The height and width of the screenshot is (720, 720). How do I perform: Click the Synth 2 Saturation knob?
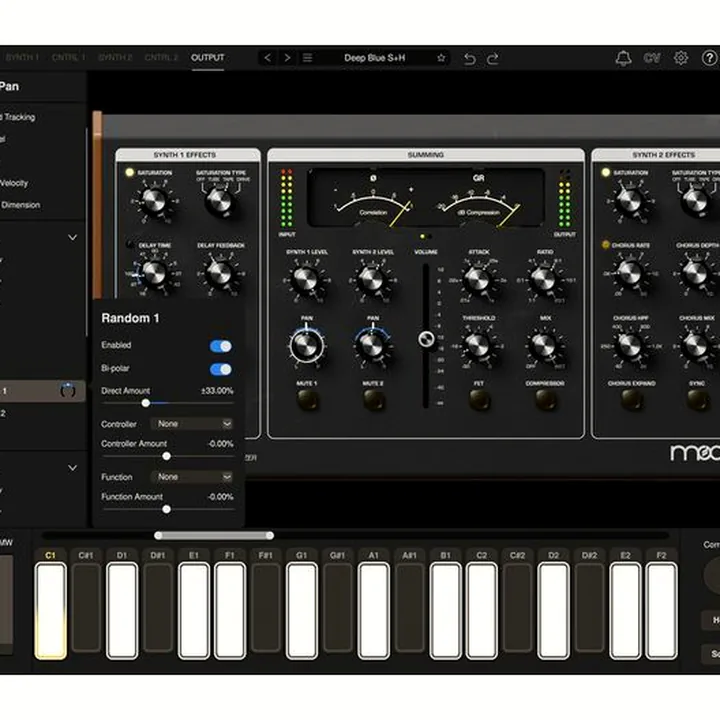(630, 201)
